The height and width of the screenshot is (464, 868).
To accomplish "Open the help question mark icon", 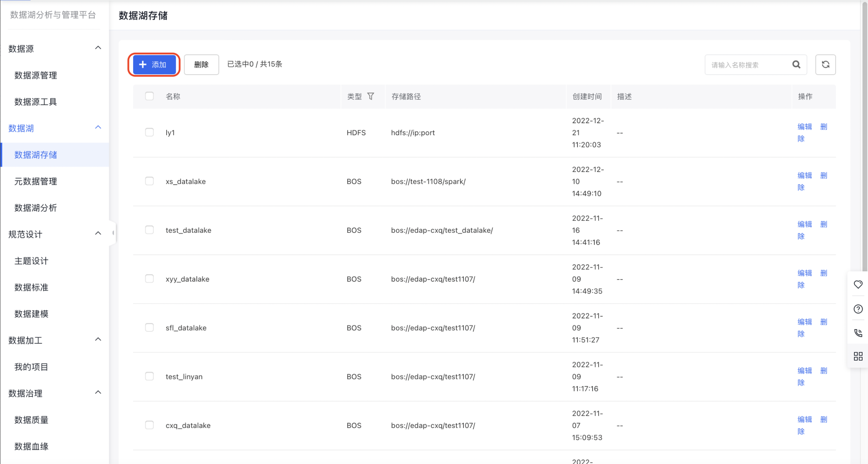I will point(858,309).
